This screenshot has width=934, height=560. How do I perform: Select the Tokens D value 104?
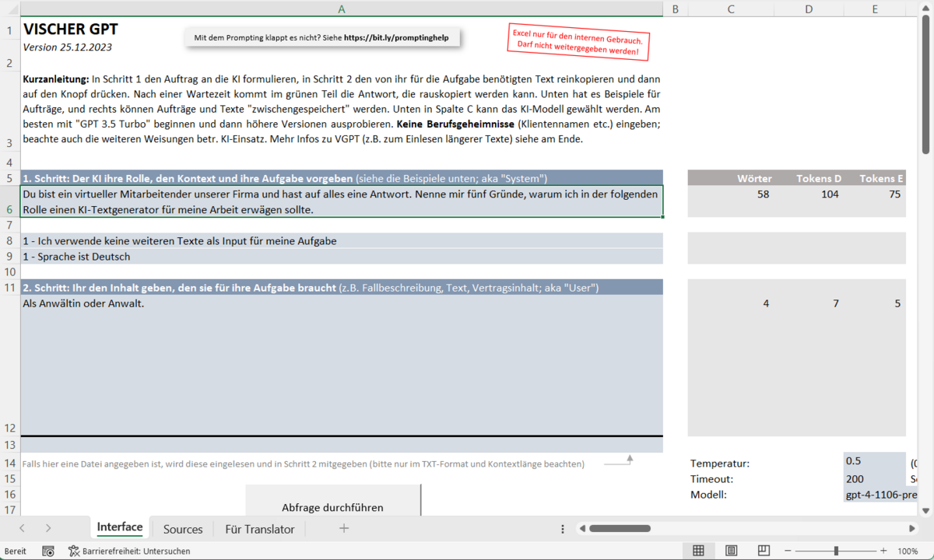[x=830, y=194]
